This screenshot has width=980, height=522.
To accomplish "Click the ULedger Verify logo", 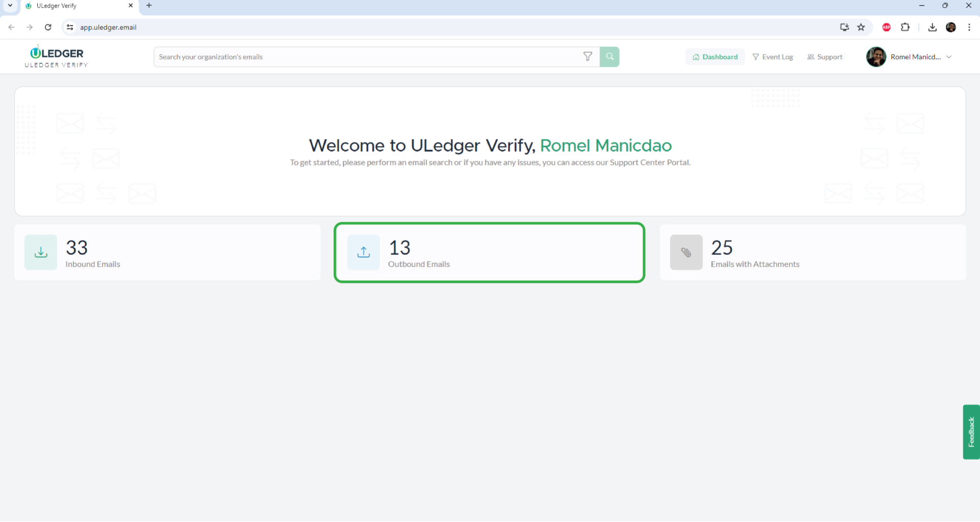I will click(56, 56).
